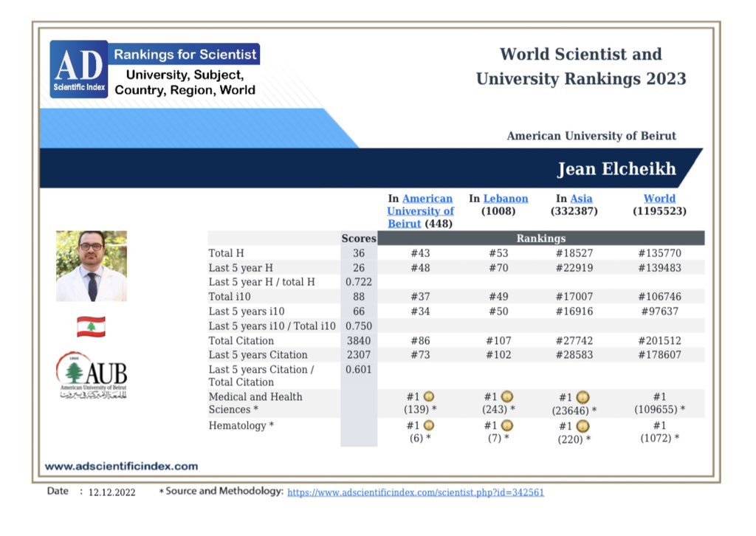Click gold medal in Hematology university column

pyautogui.click(x=429, y=425)
